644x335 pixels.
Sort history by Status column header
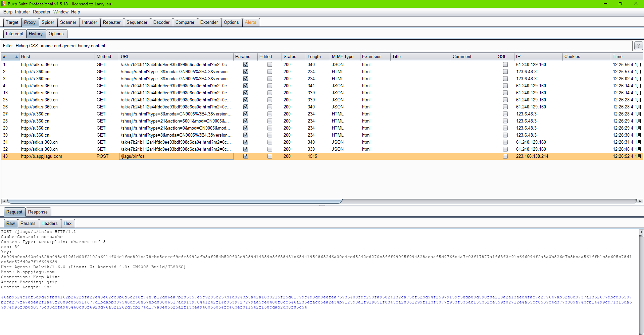pyautogui.click(x=294, y=56)
